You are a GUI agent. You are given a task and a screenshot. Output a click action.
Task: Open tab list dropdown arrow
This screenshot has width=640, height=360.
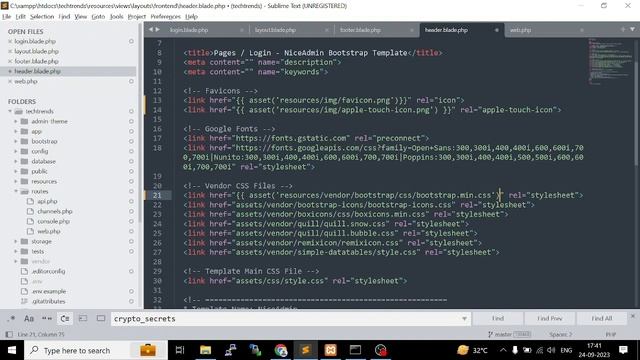pyautogui.click(x=632, y=30)
